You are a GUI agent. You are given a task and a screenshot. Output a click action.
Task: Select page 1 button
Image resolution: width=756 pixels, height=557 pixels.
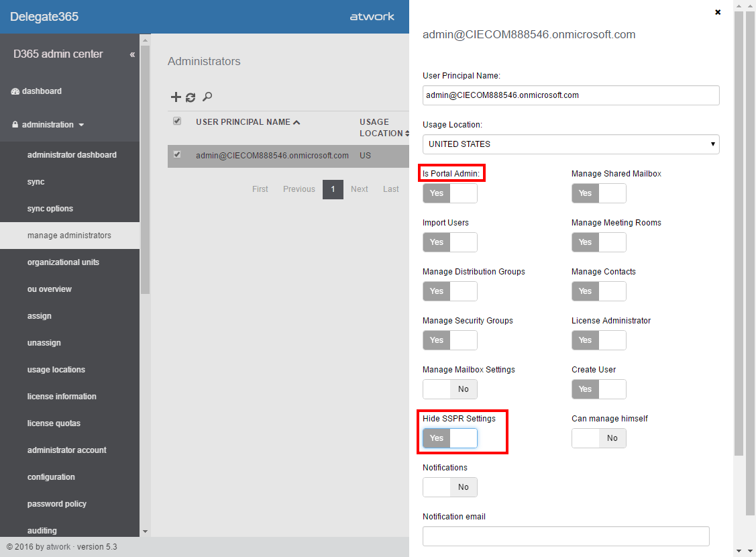pyautogui.click(x=333, y=189)
